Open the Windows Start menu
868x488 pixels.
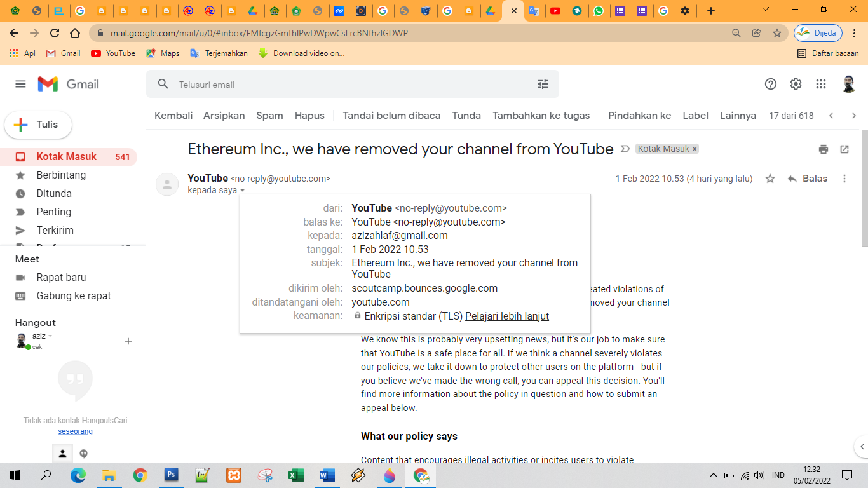(15, 475)
